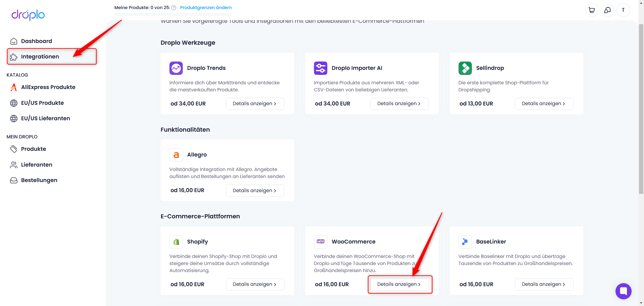Click the page vertical scrollbar
The height and width of the screenshot is (306, 644).
click(641, 108)
